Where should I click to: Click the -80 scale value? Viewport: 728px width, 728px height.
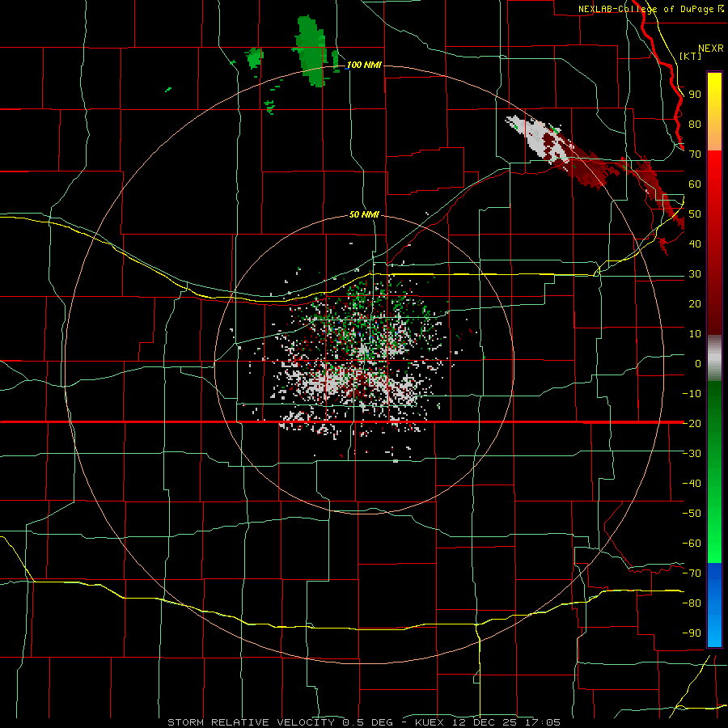692,603
